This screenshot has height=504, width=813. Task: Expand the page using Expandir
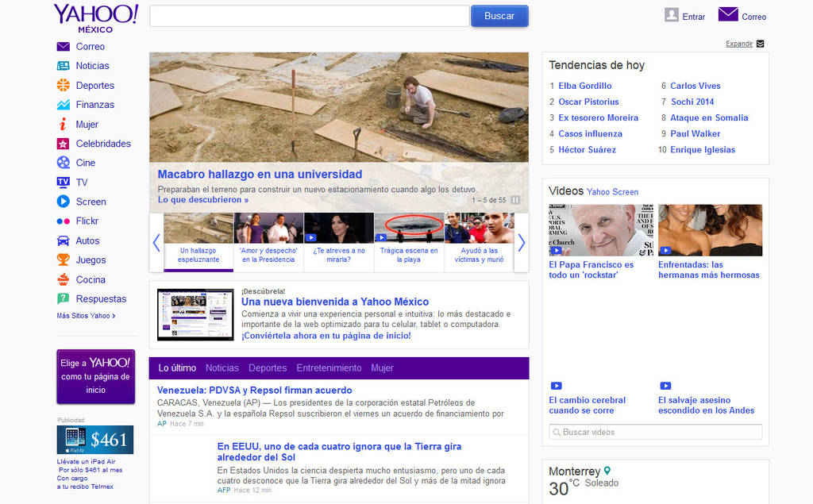click(739, 44)
